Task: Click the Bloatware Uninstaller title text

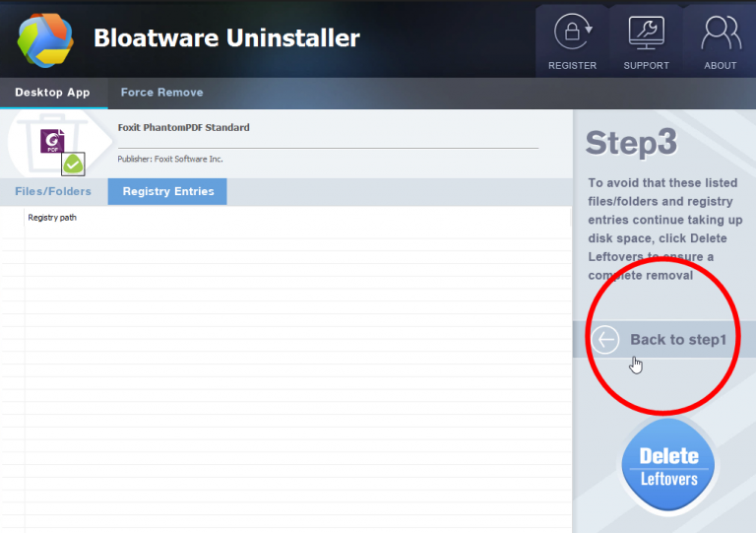Action: tap(226, 38)
